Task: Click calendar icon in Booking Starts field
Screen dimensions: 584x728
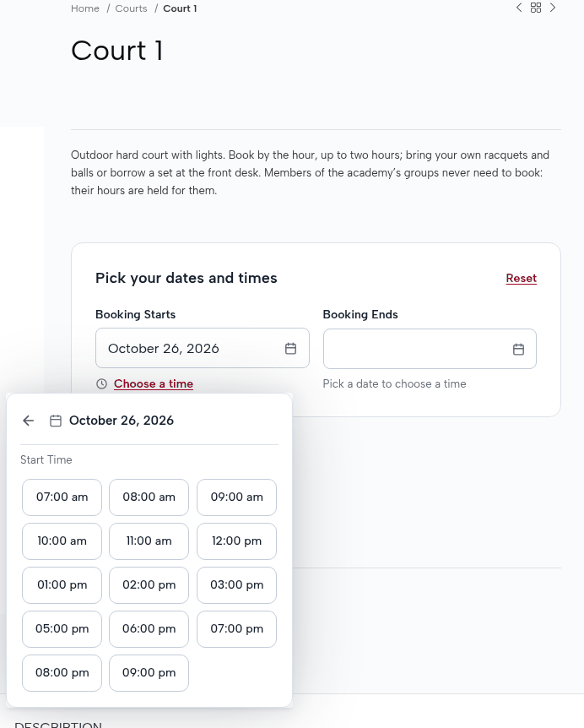Action: [290, 348]
